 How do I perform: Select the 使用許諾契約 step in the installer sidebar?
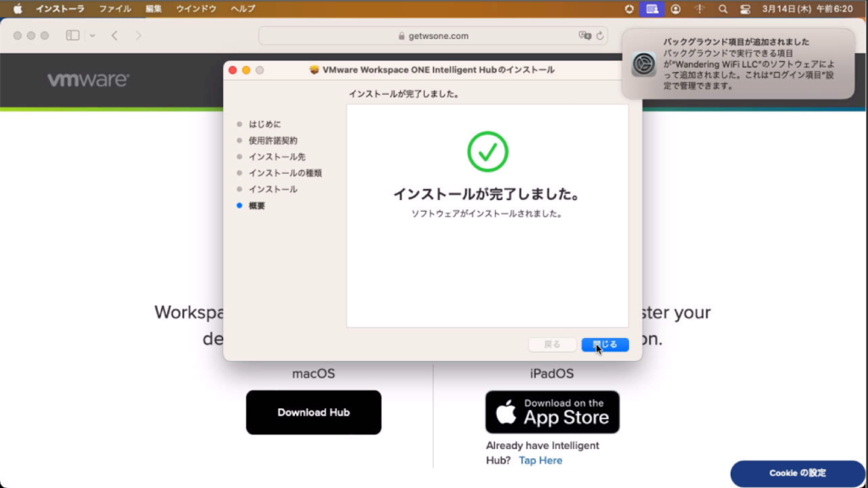pos(273,141)
